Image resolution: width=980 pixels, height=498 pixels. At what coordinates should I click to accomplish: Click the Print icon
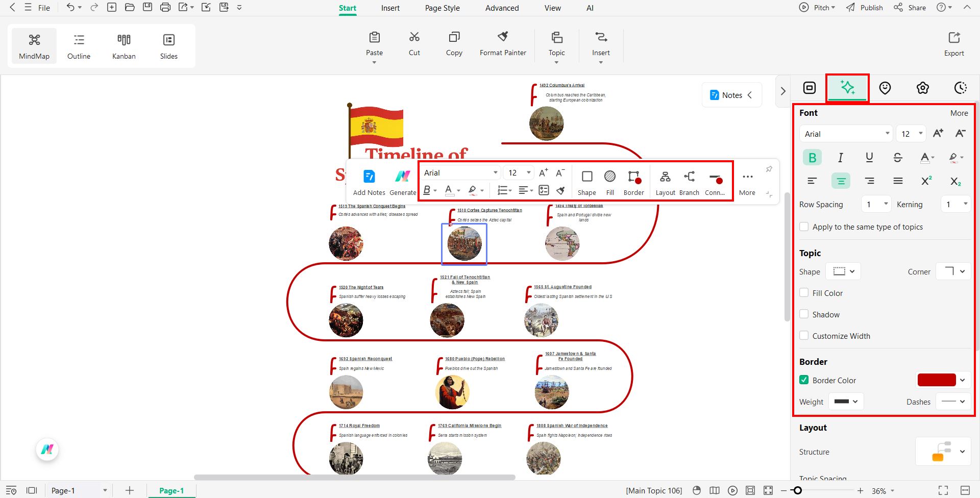pos(165,8)
